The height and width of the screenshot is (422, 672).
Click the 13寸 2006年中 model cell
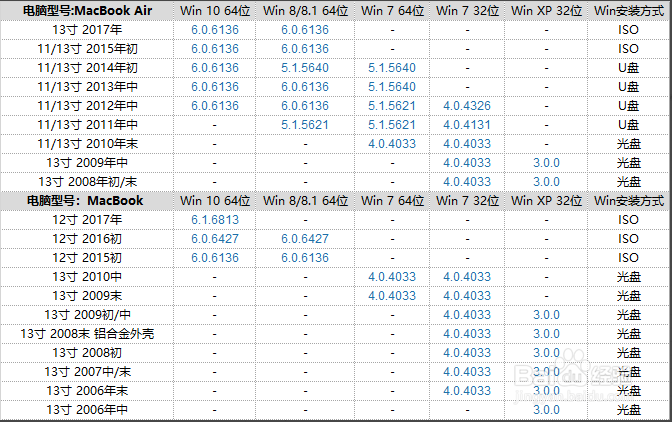click(x=87, y=410)
